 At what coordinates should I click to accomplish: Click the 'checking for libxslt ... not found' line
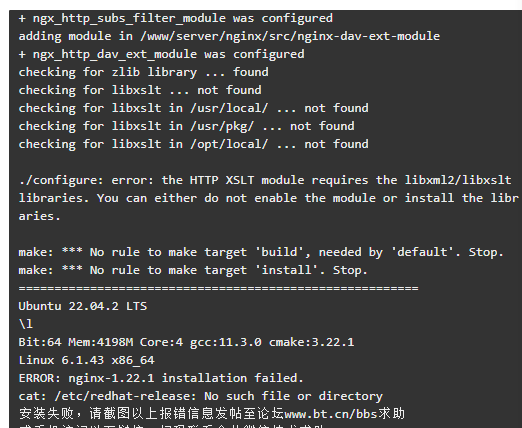tap(140, 90)
